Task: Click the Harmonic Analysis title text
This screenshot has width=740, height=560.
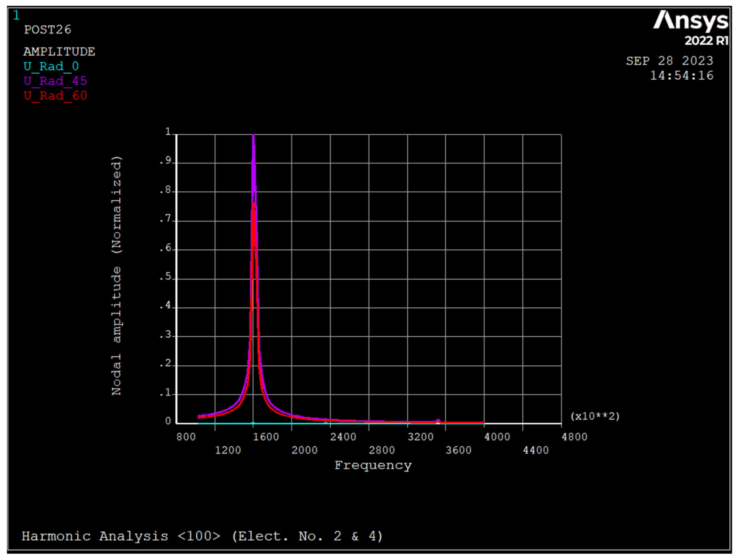Action: pyautogui.click(x=202, y=536)
